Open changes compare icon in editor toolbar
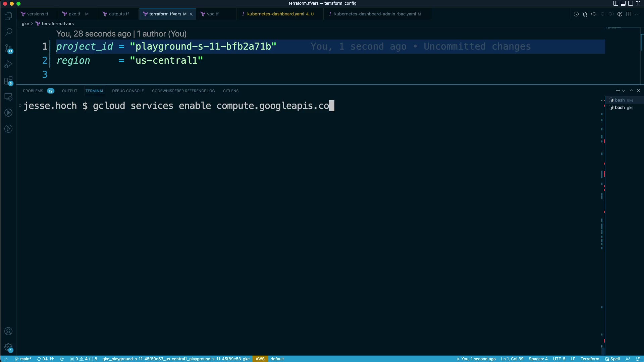Viewport: 644px width, 362px height. click(x=585, y=14)
